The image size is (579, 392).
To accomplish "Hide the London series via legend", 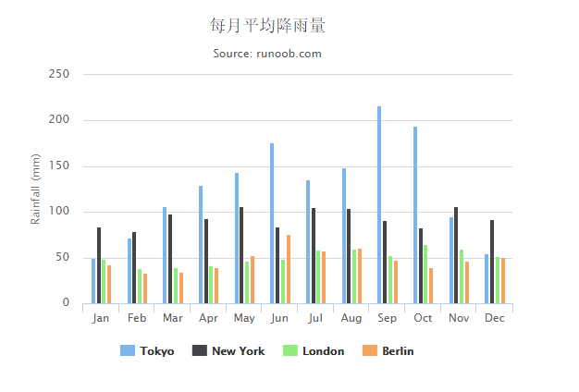I will [x=323, y=351].
